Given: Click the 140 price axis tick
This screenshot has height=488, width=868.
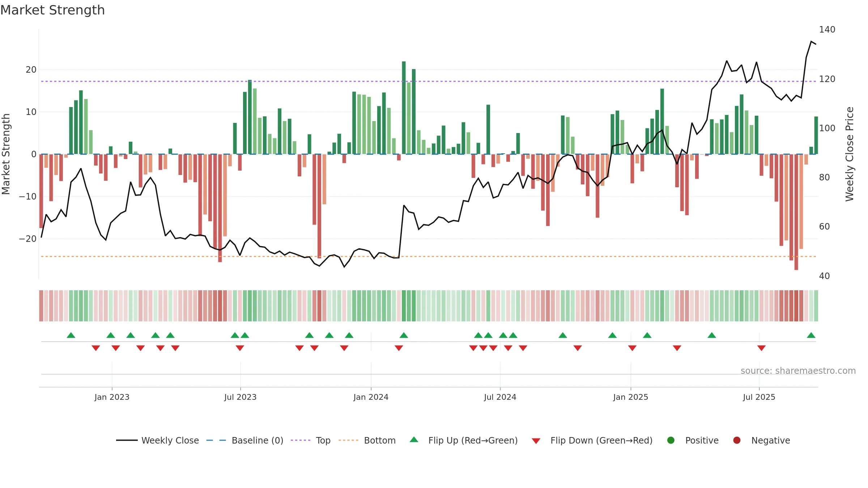Looking at the screenshot, I should point(827,30).
